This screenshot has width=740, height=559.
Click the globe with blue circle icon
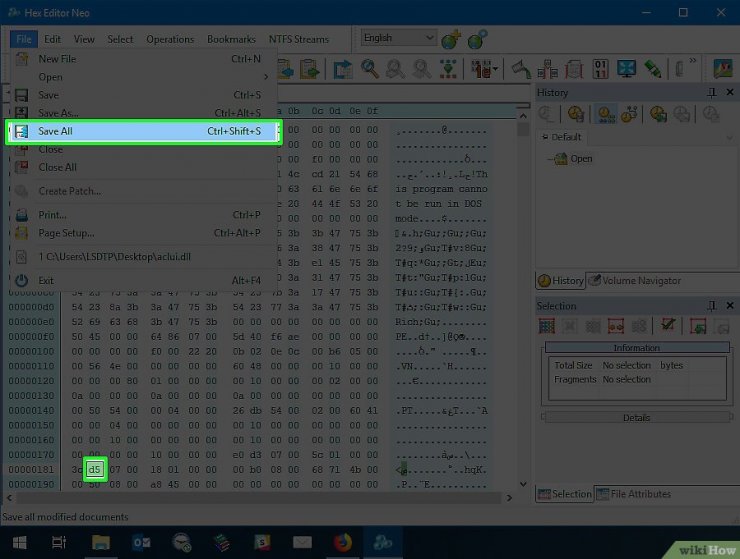pos(478,39)
